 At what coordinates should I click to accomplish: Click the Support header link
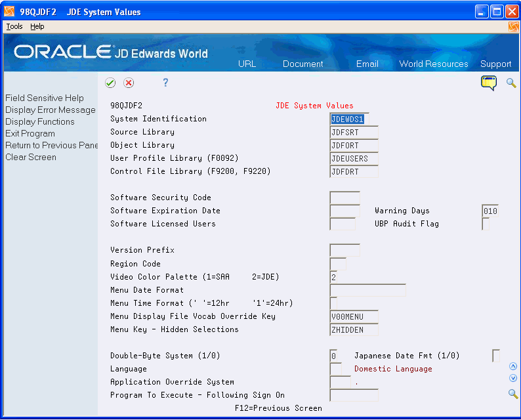click(495, 64)
